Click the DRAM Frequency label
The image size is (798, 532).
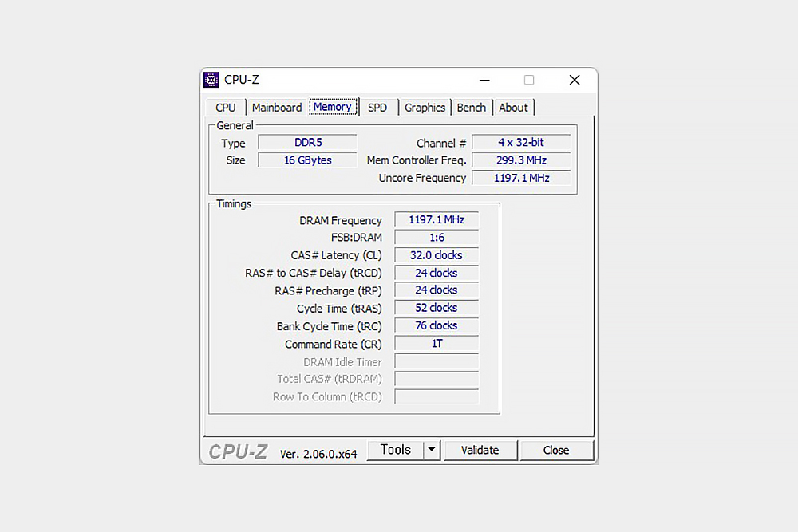coord(341,221)
